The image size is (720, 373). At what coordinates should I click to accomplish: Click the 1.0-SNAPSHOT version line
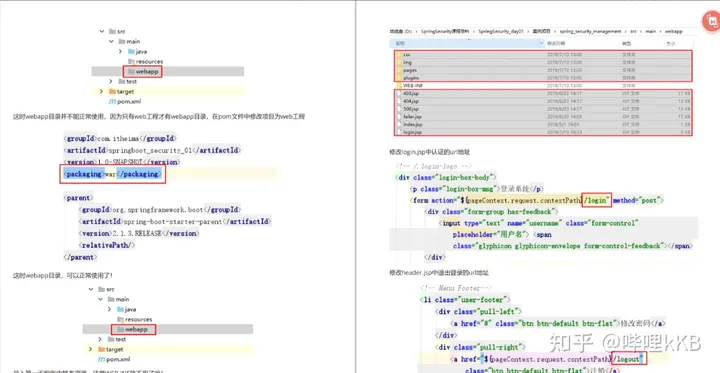pos(122,162)
